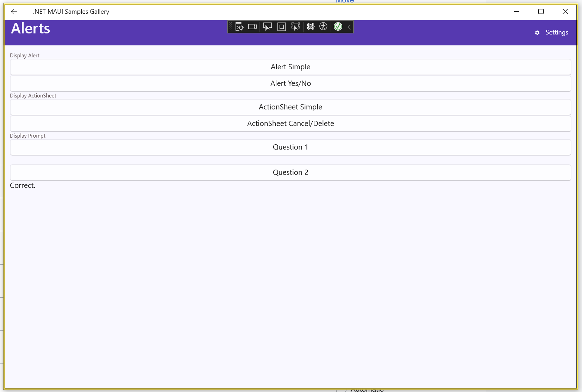Image resolution: width=582 pixels, height=392 pixels.
Task: Click the debug toolbar drag grip handle
Action: (231, 27)
